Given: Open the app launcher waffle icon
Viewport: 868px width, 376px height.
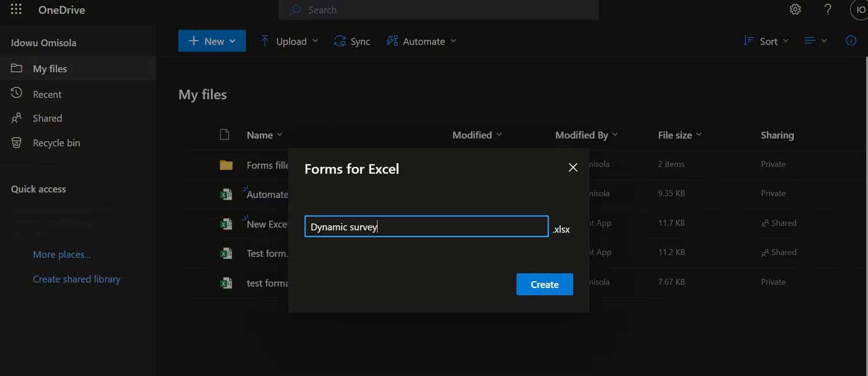Looking at the screenshot, I should 16,10.
